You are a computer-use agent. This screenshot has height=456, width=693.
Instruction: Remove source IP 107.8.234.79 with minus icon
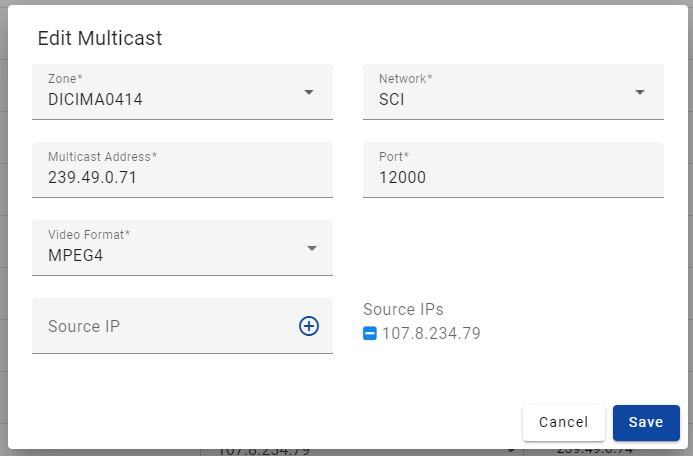[370, 333]
